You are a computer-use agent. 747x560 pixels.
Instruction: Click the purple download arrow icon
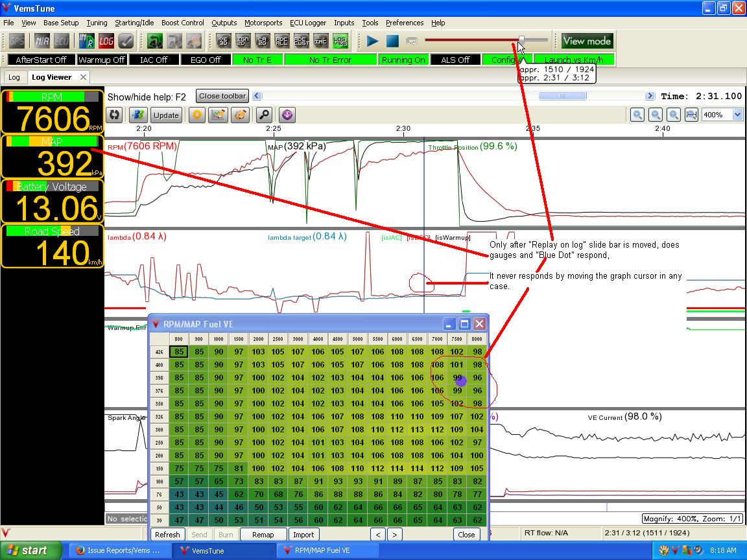(x=287, y=115)
